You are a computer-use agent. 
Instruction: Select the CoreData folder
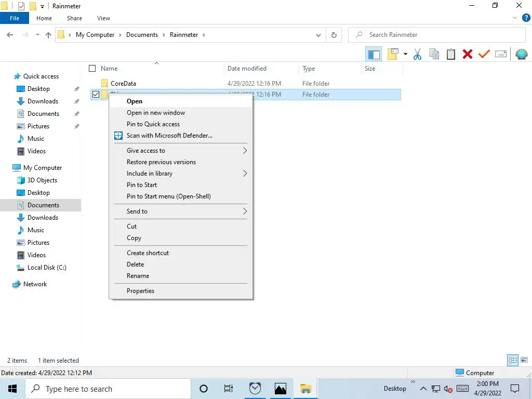(123, 84)
